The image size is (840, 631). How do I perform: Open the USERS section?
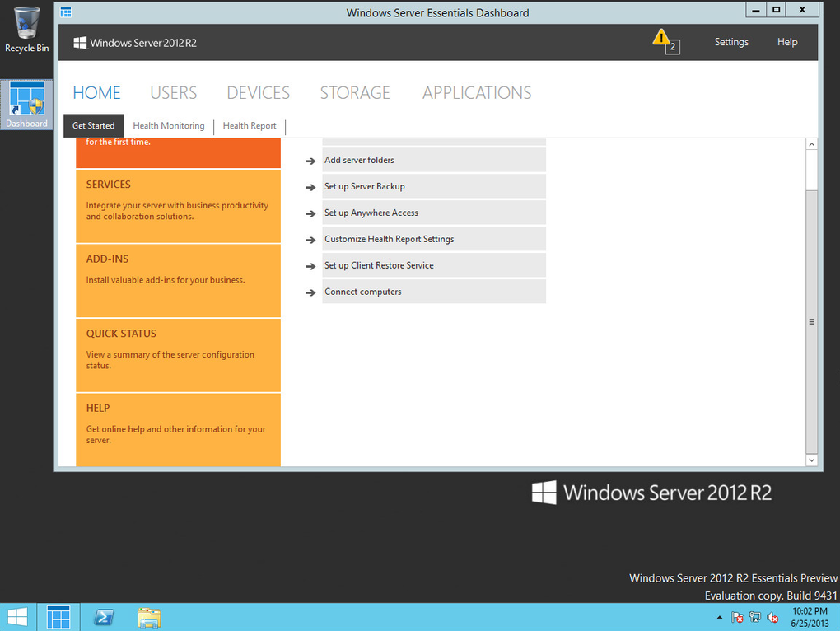[x=174, y=92]
